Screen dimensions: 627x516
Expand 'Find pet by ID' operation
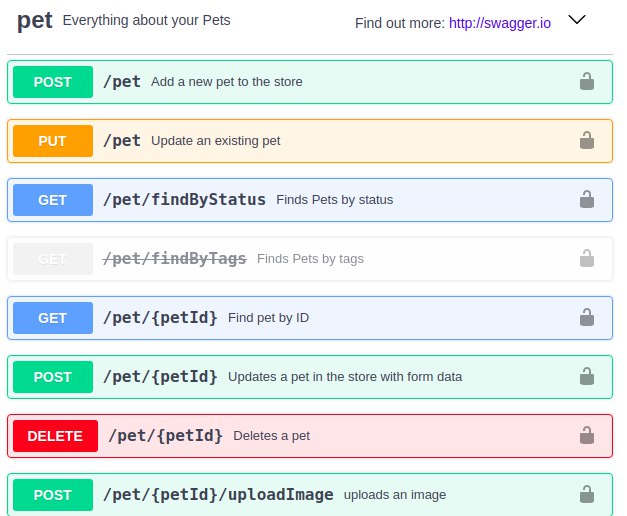tap(310, 318)
